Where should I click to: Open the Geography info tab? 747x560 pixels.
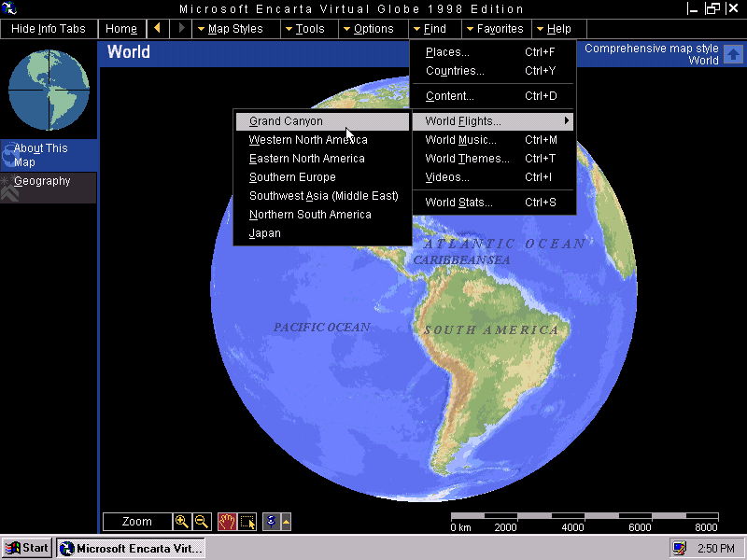tap(49, 188)
